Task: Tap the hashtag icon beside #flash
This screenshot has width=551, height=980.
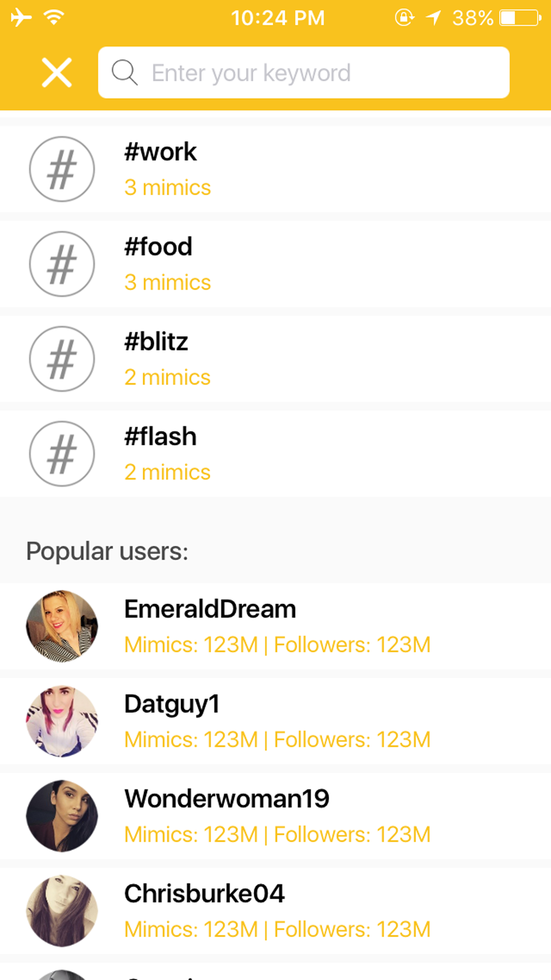Action: tap(62, 454)
